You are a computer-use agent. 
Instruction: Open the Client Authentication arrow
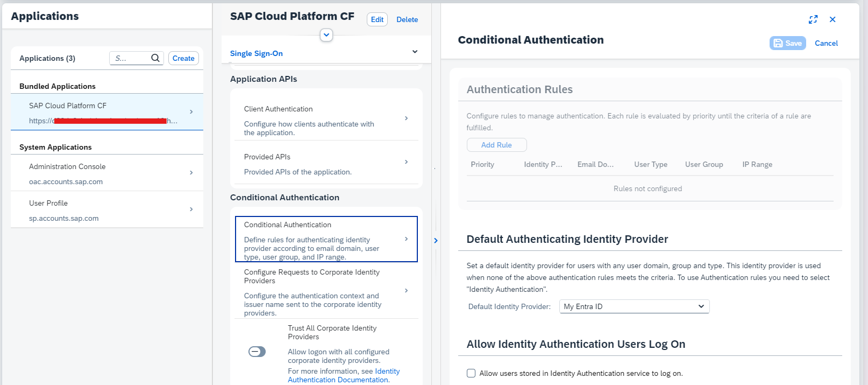coord(406,118)
